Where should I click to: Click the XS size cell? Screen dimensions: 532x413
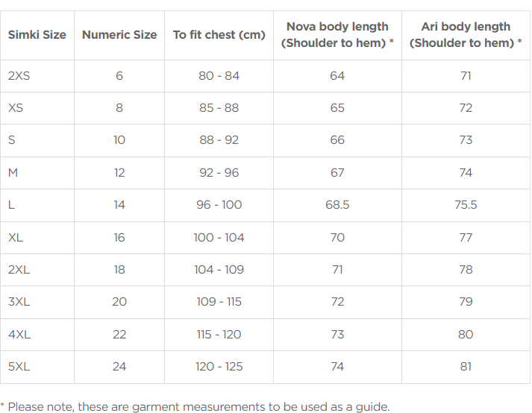click(x=16, y=108)
